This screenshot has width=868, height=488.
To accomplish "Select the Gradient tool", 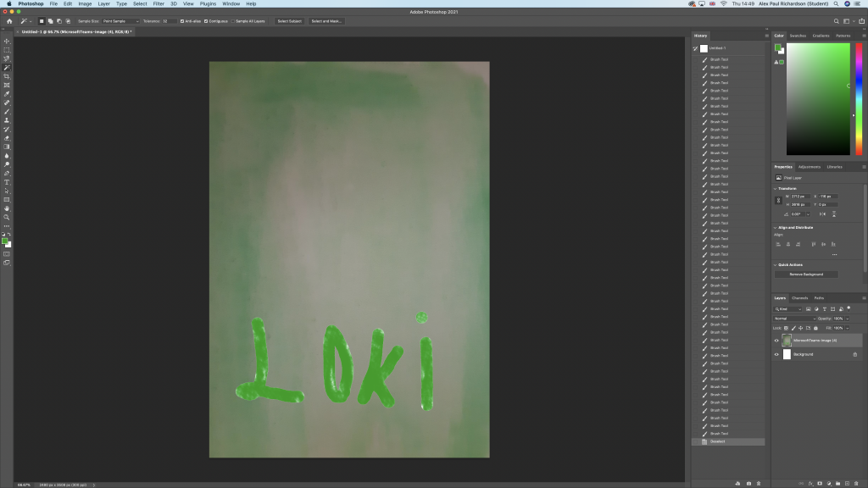I will click(7, 147).
